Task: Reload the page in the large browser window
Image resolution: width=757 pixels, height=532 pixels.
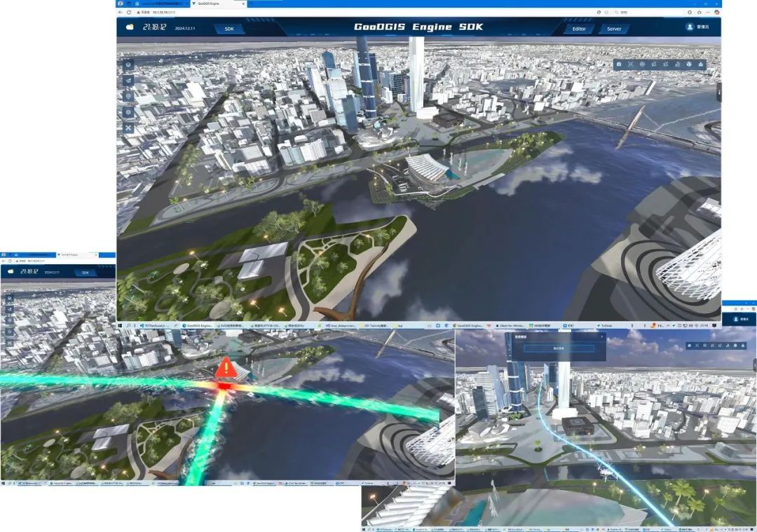Action: tap(128, 12)
